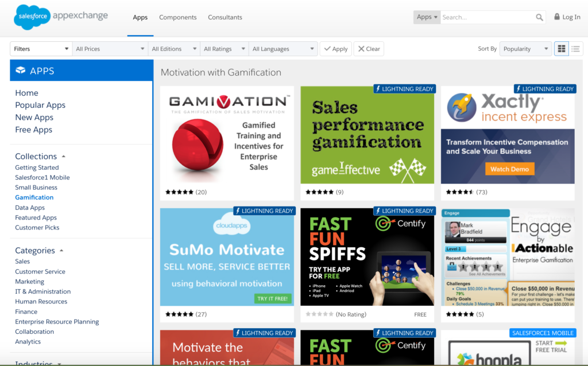Switch to grid view layout

[x=562, y=49]
